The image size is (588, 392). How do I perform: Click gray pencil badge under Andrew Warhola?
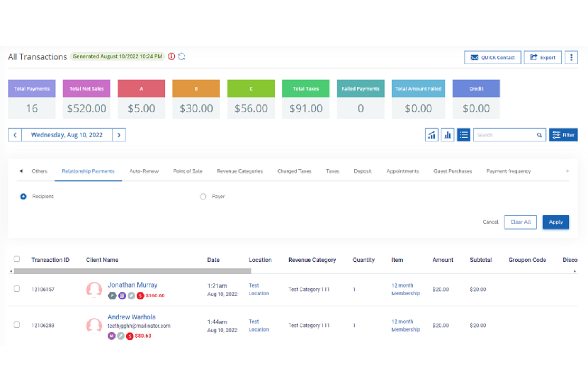[x=121, y=336]
